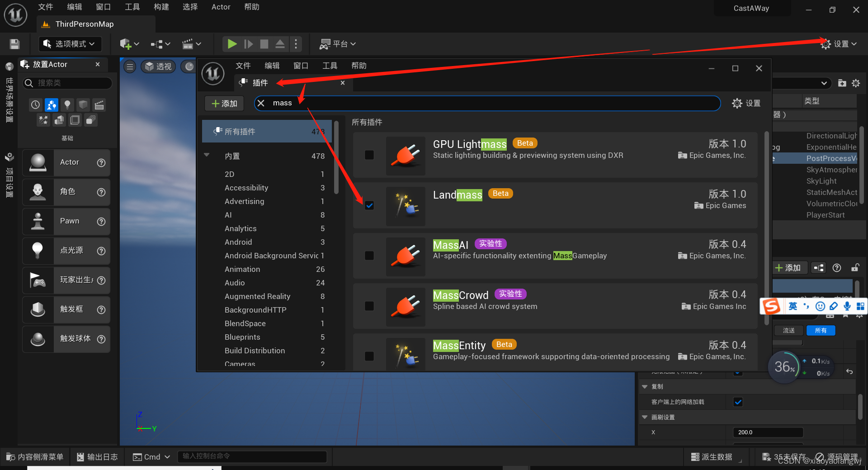Click help icon next to Actor
This screenshot has width=868, height=470.
[101, 162]
